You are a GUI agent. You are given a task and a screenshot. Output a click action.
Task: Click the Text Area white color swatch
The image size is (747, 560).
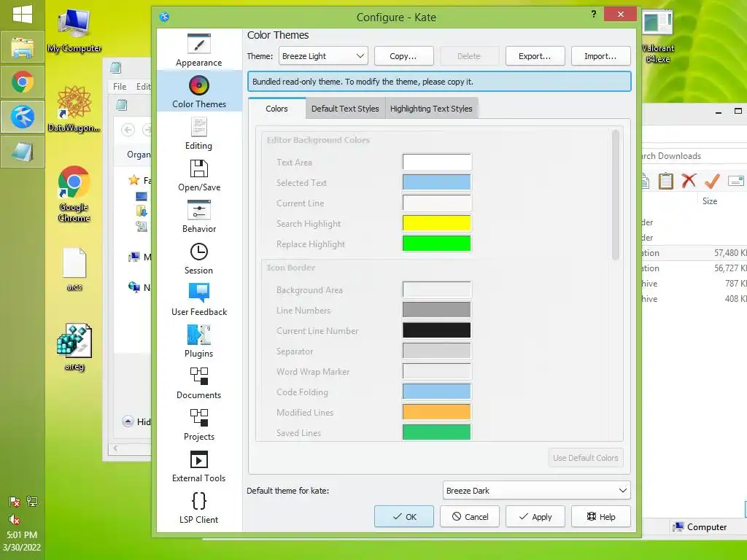click(437, 162)
